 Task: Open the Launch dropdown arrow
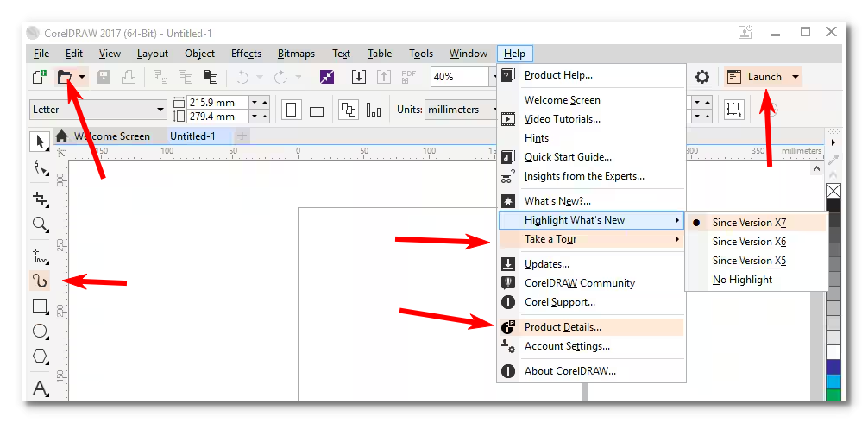pyautogui.click(x=796, y=77)
